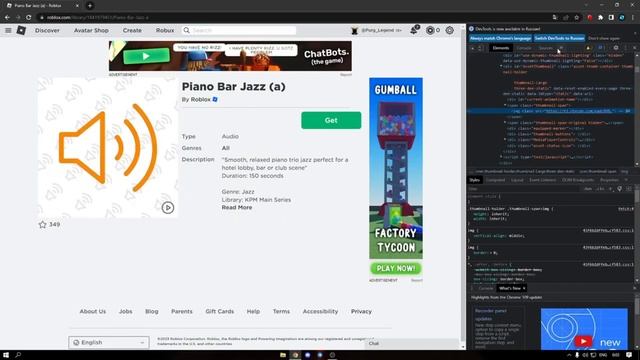The height and width of the screenshot is (360, 640).
Task: Open the browser extensions puzzle icon
Action: point(600,18)
